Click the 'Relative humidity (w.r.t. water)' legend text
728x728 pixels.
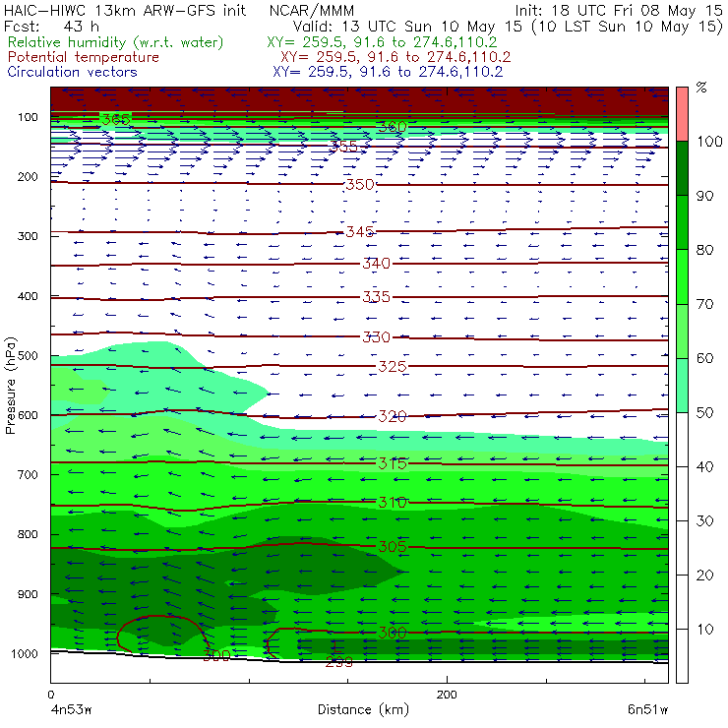pyautogui.click(x=116, y=42)
